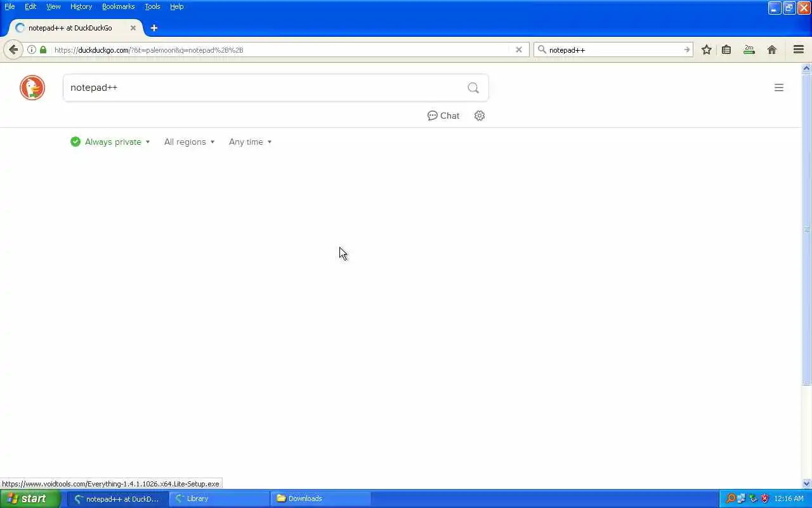
Task: Go back with the browser back arrow
Action: tap(13, 50)
